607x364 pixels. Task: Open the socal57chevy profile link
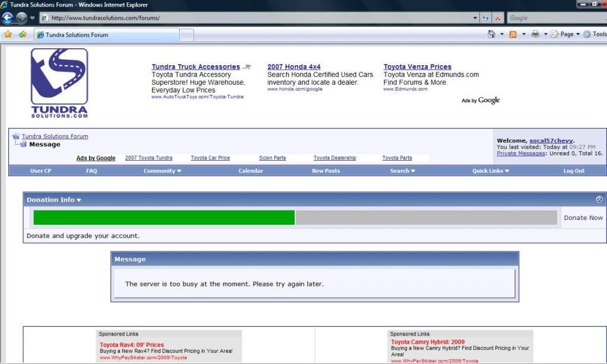551,141
